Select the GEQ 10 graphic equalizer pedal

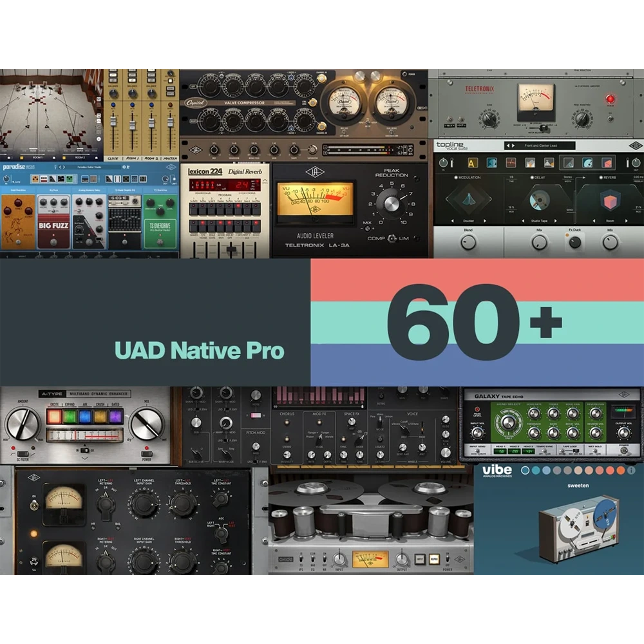pyautogui.click(x=124, y=222)
